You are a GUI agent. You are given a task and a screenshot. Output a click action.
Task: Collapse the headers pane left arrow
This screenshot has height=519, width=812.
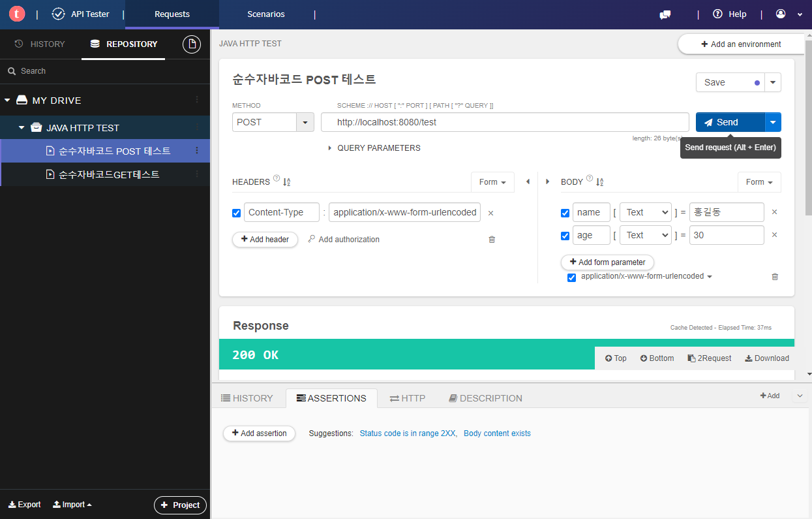click(x=528, y=181)
